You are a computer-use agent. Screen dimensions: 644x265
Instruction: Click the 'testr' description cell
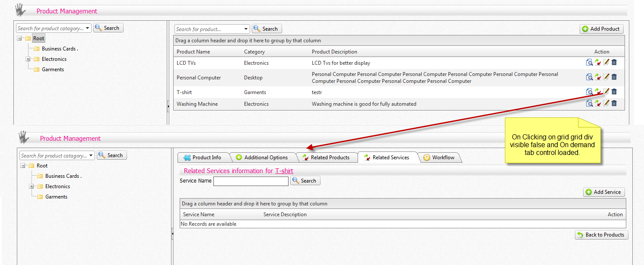point(317,92)
